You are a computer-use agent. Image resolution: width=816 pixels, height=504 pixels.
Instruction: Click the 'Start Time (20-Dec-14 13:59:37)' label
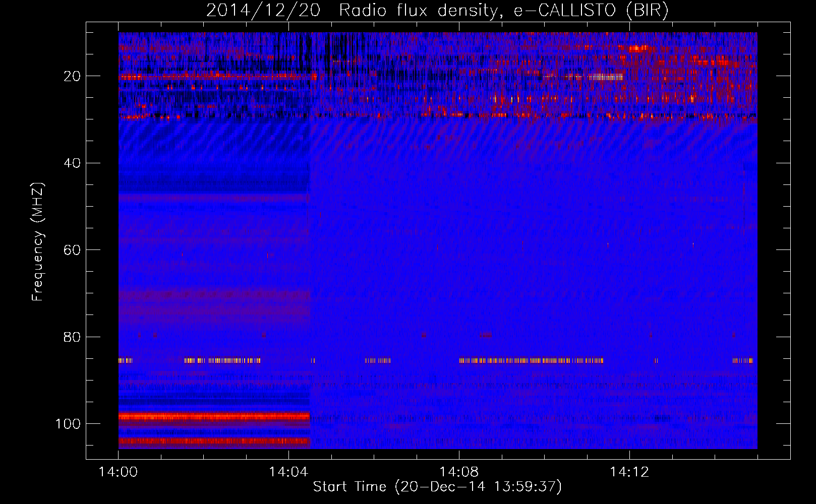437,486
